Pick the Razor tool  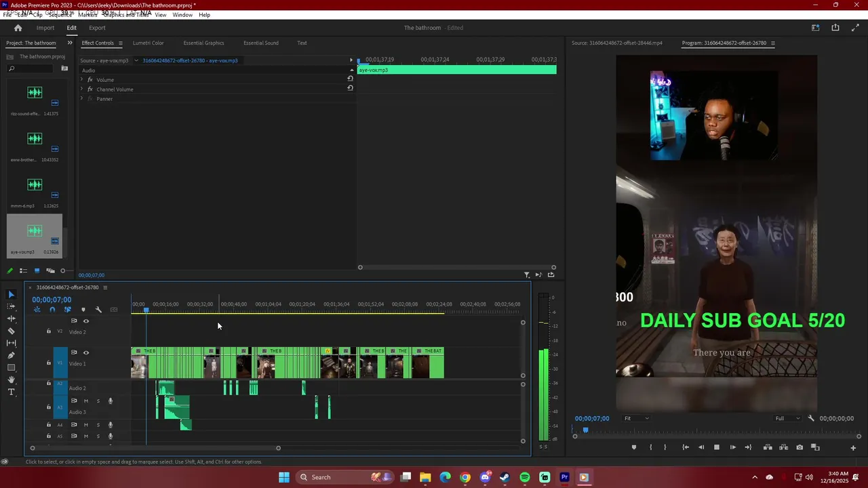click(11, 331)
